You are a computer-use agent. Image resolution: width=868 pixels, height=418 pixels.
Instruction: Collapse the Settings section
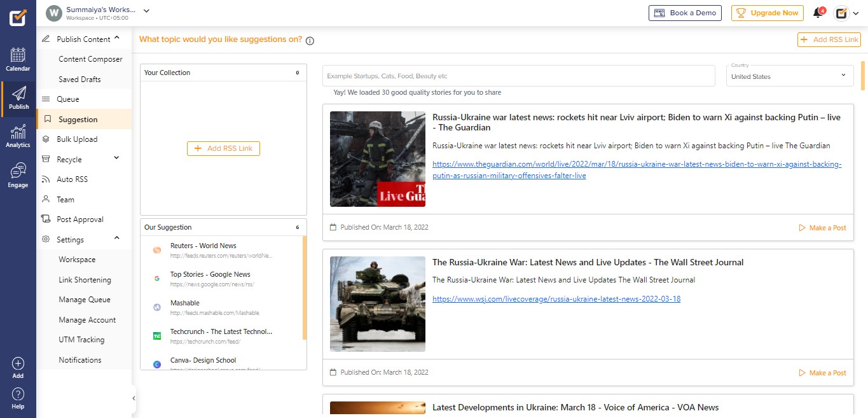coord(117,239)
